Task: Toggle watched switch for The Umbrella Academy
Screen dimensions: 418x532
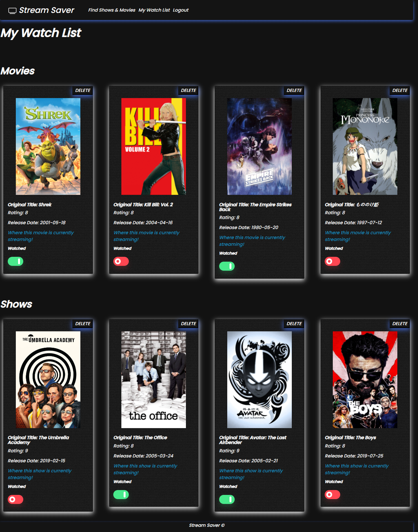Action: 15,499
